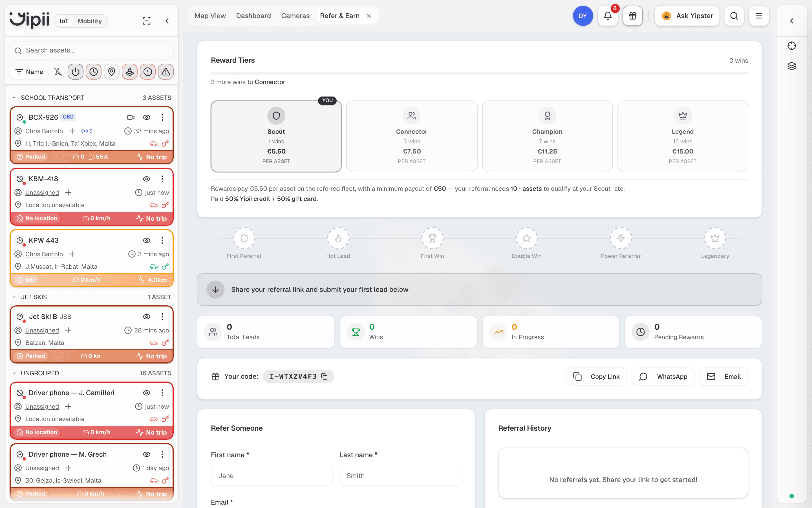Close the Refer & Earn tab
812x508 pixels.
click(x=369, y=16)
